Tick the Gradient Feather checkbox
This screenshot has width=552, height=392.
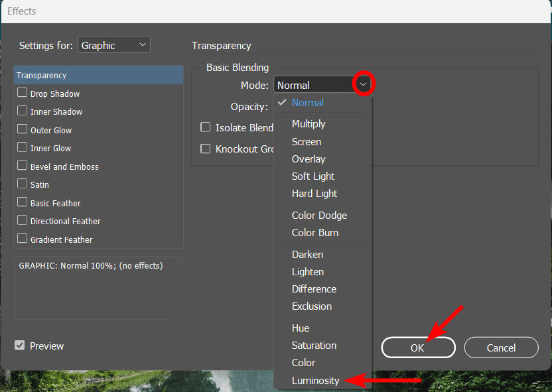(23, 239)
